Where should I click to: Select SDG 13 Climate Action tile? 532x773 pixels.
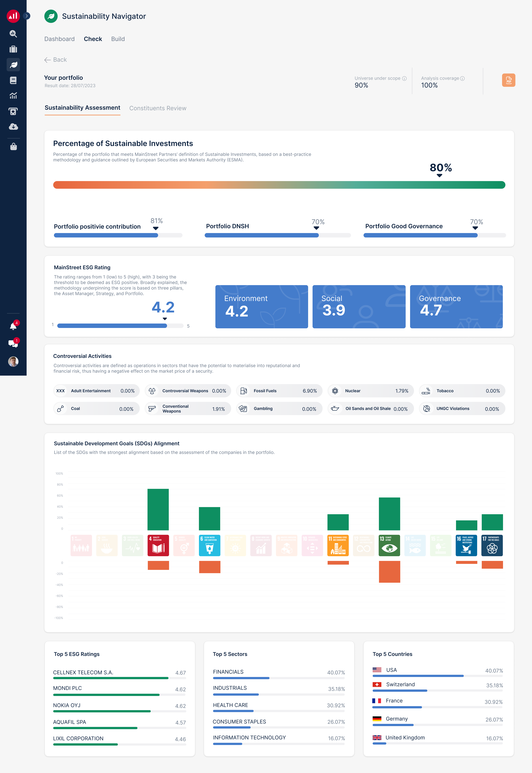(x=389, y=545)
